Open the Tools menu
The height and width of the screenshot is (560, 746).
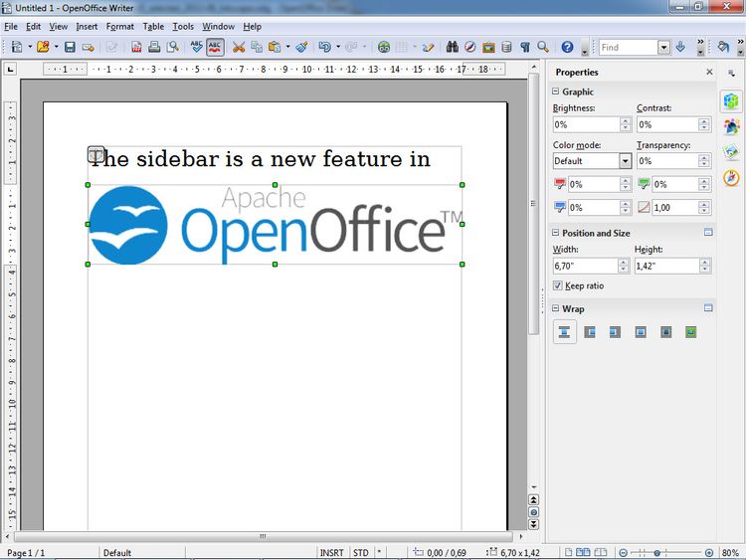(x=183, y=27)
